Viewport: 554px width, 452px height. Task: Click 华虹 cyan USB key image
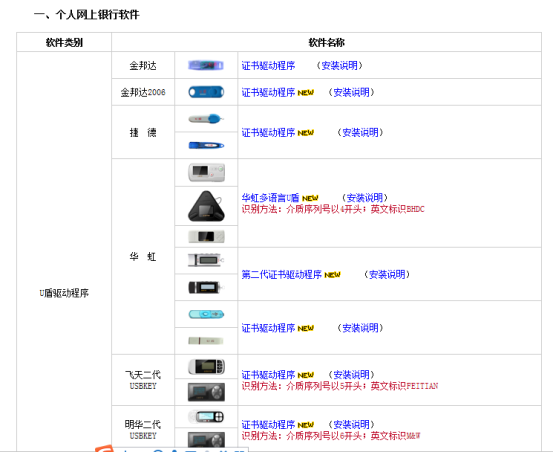(206, 314)
